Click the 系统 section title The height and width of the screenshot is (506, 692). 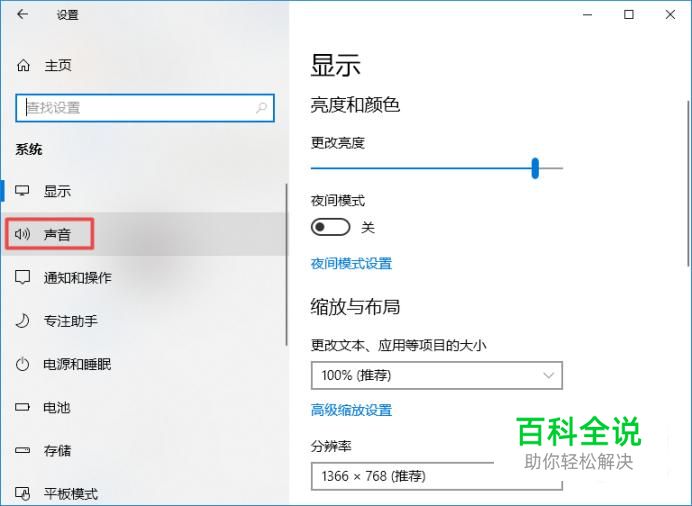click(29, 149)
